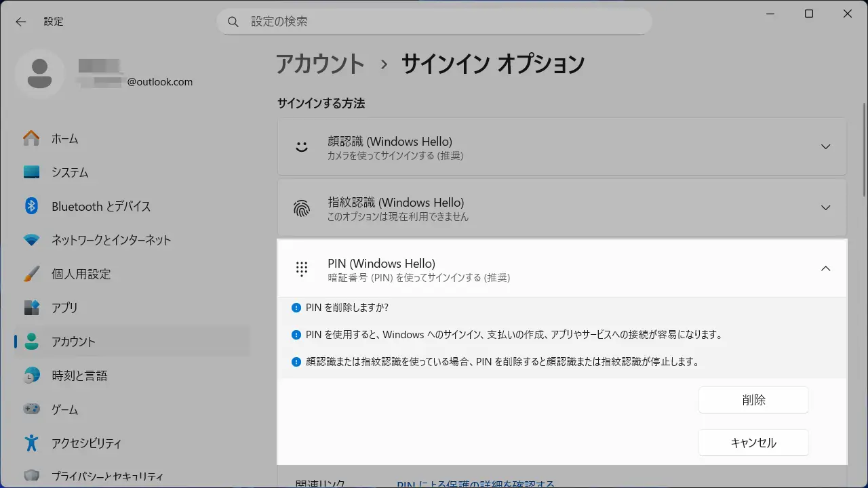868x488 pixels.
Task: Expand the 指紋認識 (Windows Hello) chevron
Action: coord(825,207)
